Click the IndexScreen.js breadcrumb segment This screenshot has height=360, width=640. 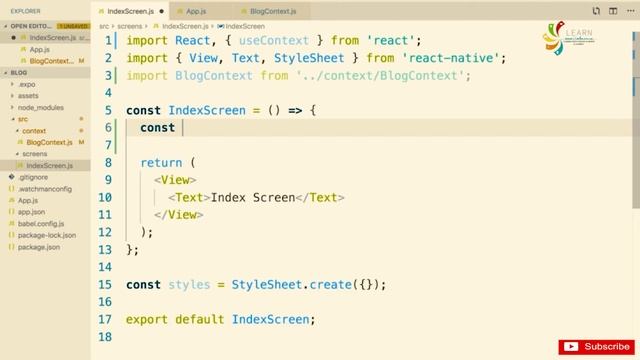(x=185, y=26)
